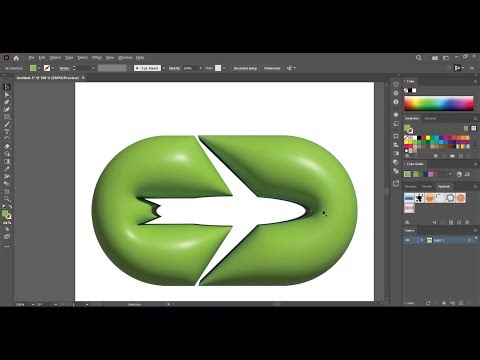
Task: Choose the Eraser tool
Action: click(x=7, y=146)
